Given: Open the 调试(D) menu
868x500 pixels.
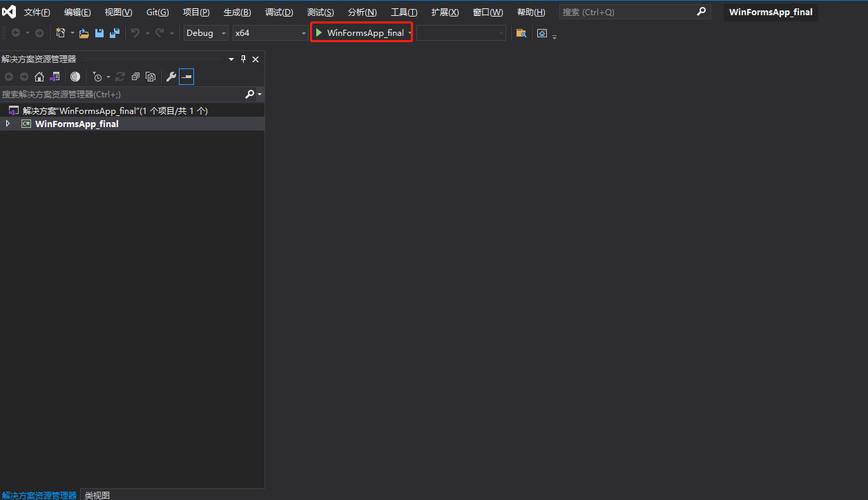Looking at the screenshot, I should click(279, 12).
